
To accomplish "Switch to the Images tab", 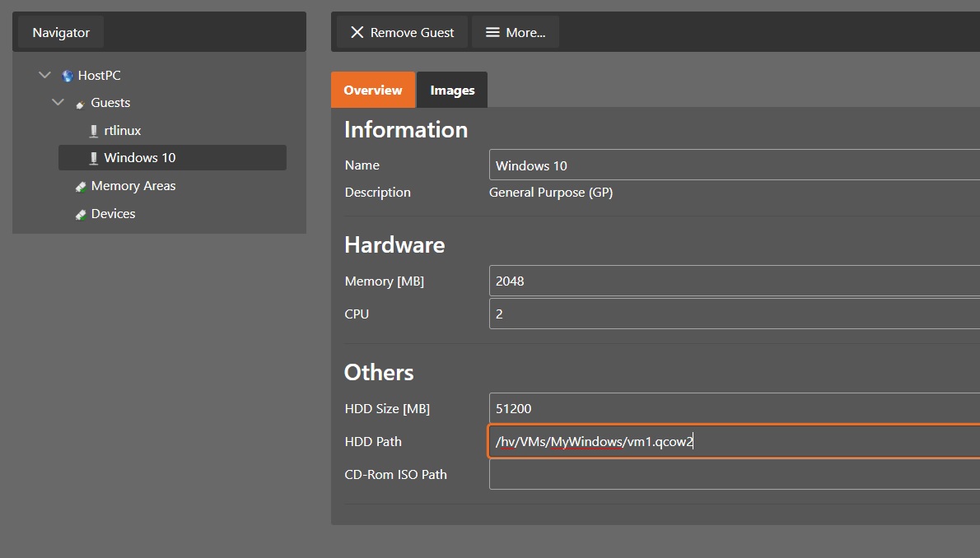I will (452, 91).
